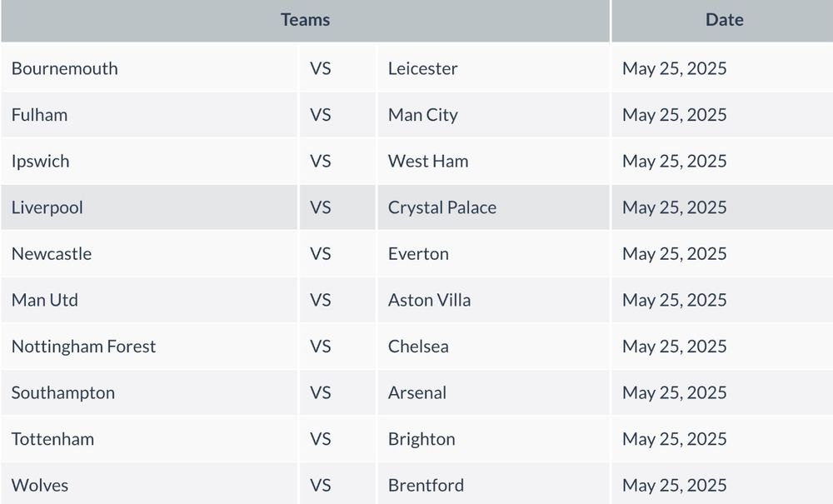
Task: Click Arsenal team cell
Action: 493,392
